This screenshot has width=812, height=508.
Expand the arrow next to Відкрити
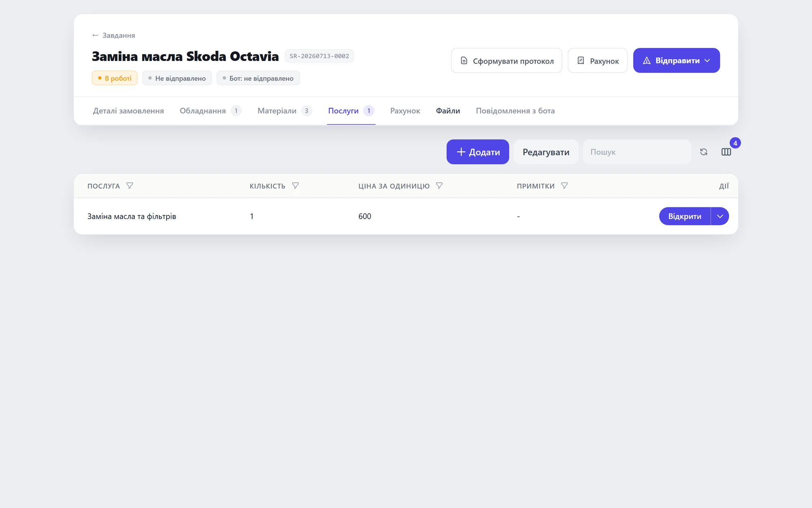(x=720, y=216)
